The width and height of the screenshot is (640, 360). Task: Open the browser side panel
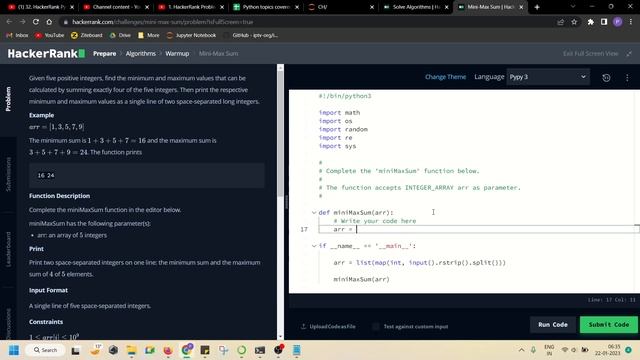pos(604,22)
